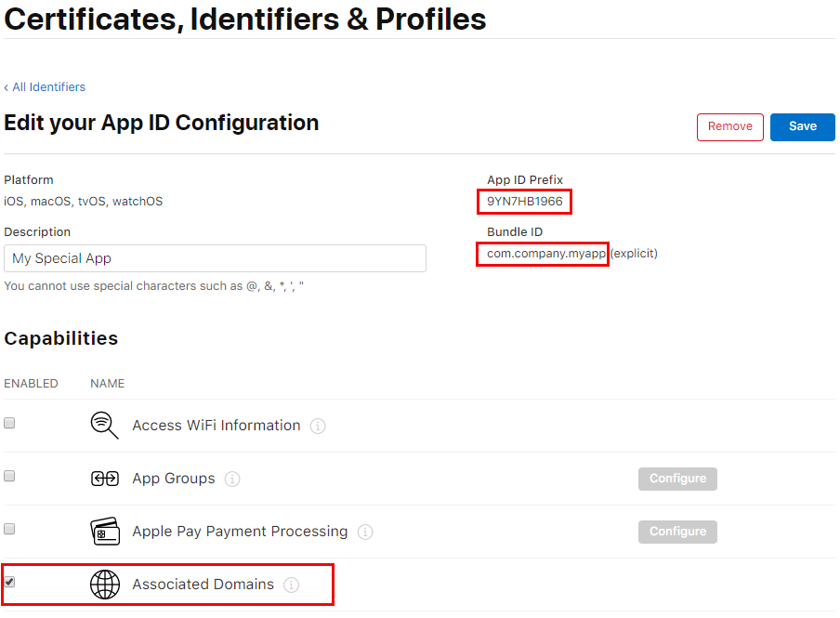Viewport: 840px width, 618px height.
Task: Click the ENABLED column header
Action: pos(31,383)
